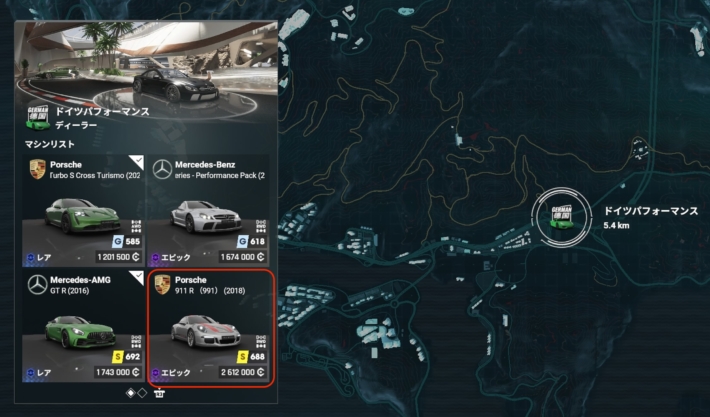Click the controller icon beside the page dots
Screen dimensions: 710x417
159,393
